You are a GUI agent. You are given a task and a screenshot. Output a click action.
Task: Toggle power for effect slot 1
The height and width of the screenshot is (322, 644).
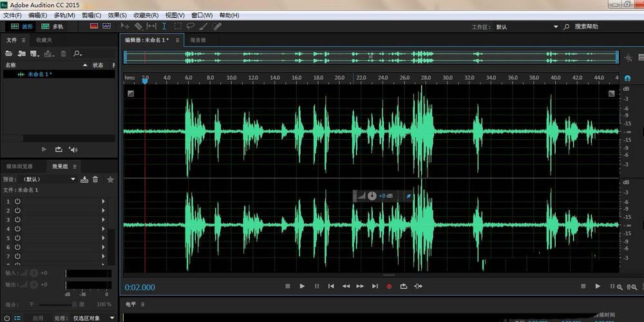pyautogui.click(x=17, y=202)
